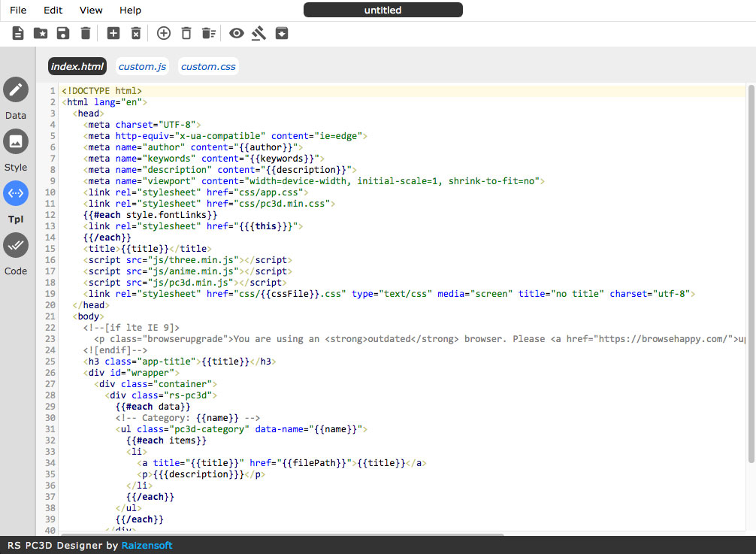Select the Code checkmark panel
The image size is (756, 554).
[16, 245]
